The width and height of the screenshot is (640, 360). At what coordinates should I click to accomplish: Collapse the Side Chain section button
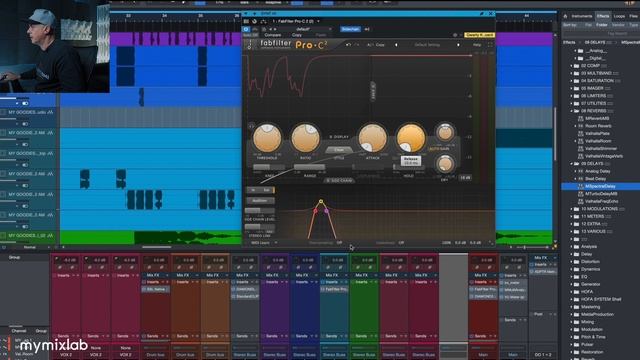pos(340,180)
